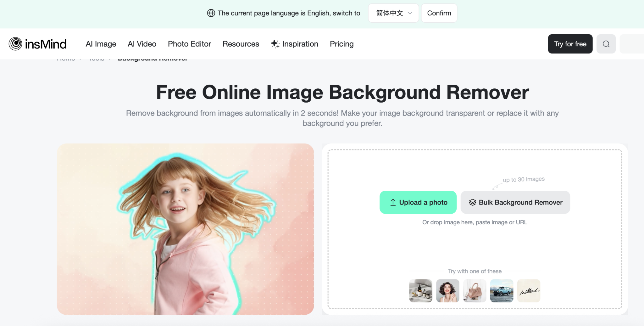Click the insMind logo icon
The height and width of the screenshot is (326, 644).
click(15, 44)
